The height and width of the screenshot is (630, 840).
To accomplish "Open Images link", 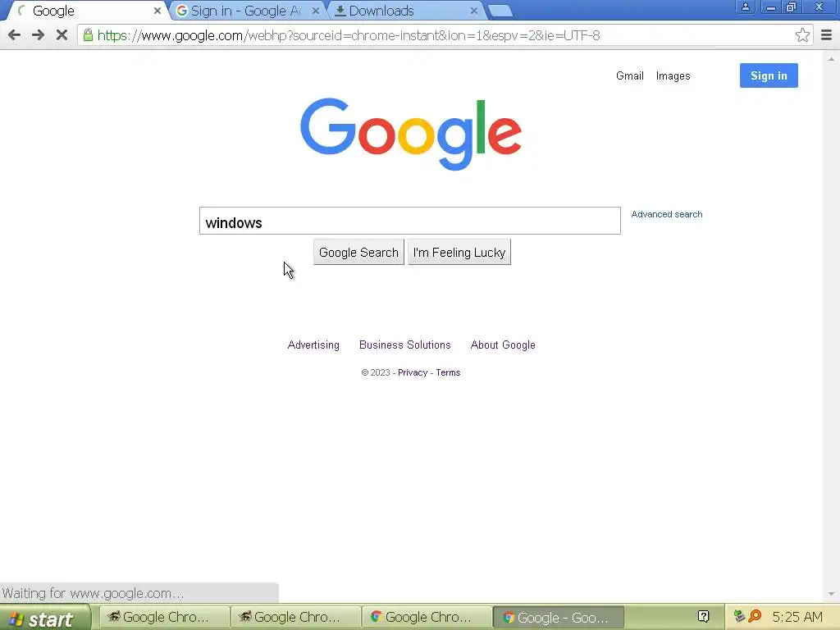I will tap(673, 76).
